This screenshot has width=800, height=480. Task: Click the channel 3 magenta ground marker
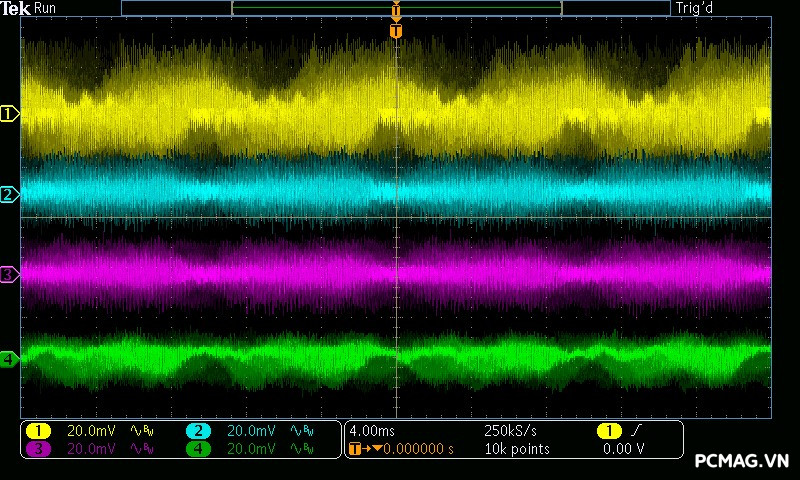[9, 274]
